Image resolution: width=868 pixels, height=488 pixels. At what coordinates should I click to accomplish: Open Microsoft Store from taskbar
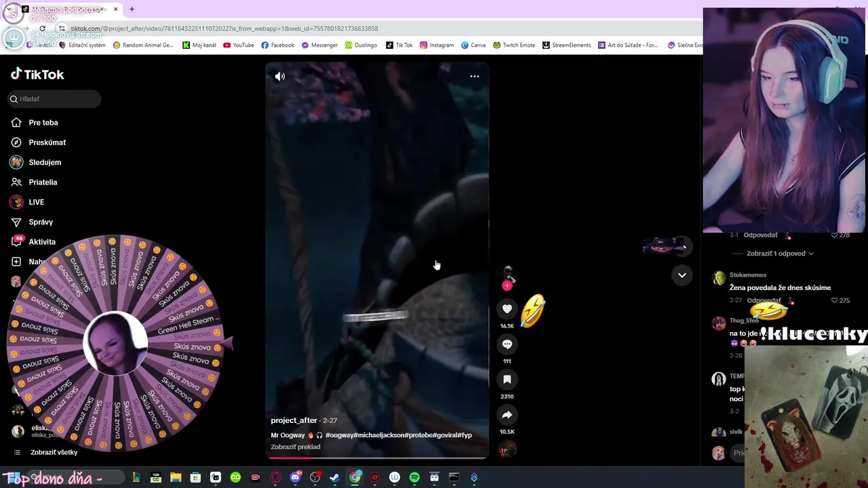click(195, 478)
